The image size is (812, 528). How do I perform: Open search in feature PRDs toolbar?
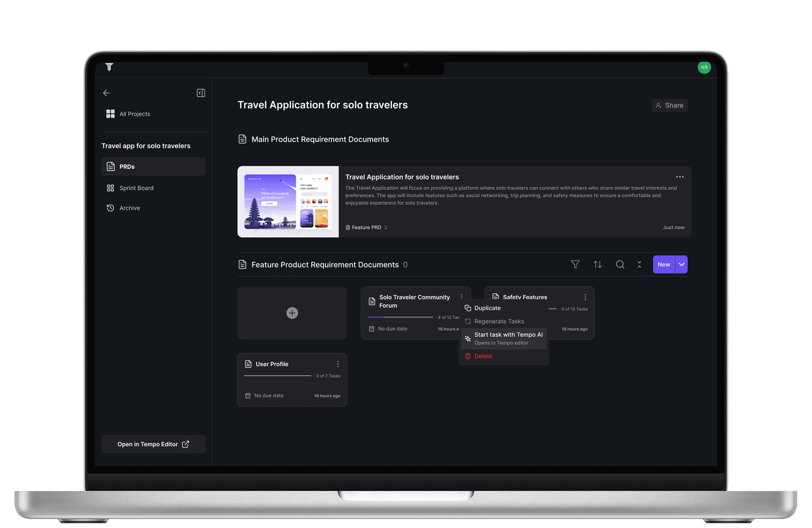pos(620,264)
